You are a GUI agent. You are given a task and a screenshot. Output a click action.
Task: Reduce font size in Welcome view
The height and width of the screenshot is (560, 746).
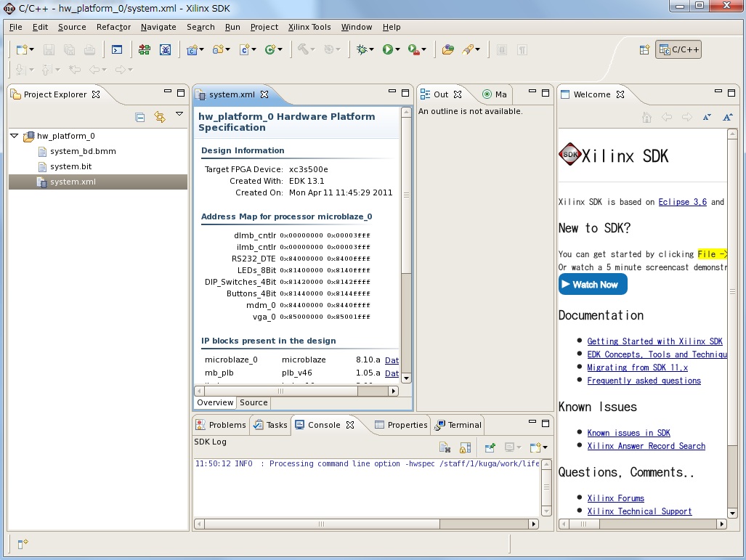pyautogui.click(x=707, y=117)
